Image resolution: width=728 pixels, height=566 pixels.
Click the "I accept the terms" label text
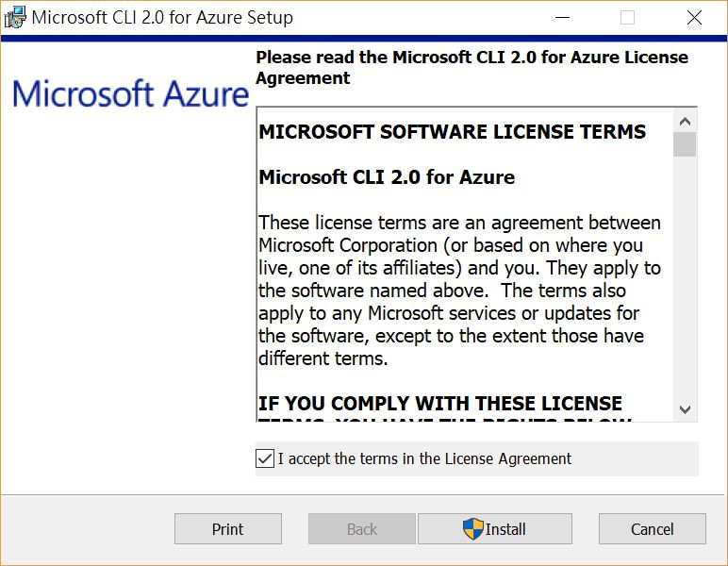424,459
